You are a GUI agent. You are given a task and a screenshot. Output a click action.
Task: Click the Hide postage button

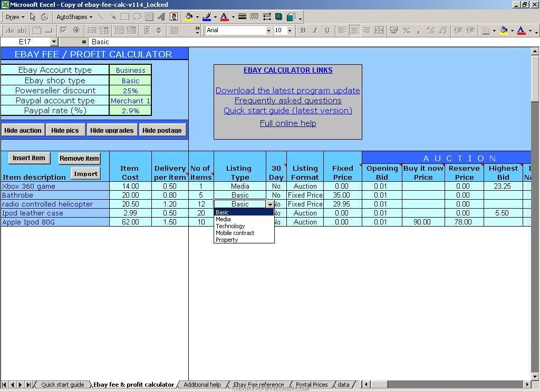click(162, 130)
